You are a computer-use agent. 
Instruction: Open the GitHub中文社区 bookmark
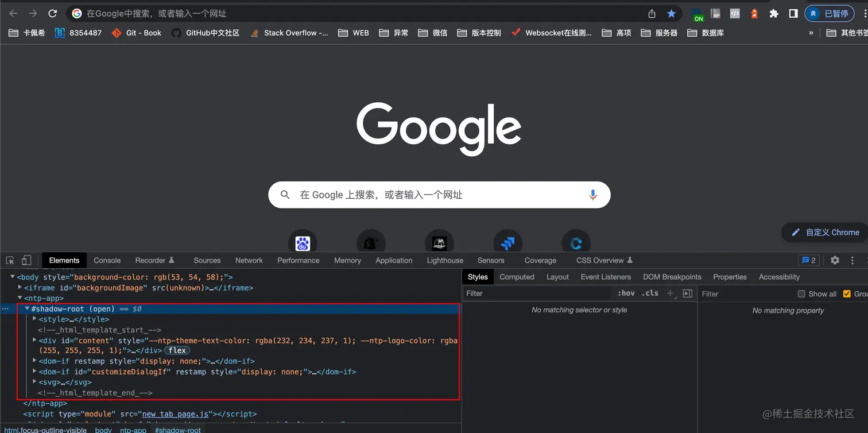tap(206, 33)
